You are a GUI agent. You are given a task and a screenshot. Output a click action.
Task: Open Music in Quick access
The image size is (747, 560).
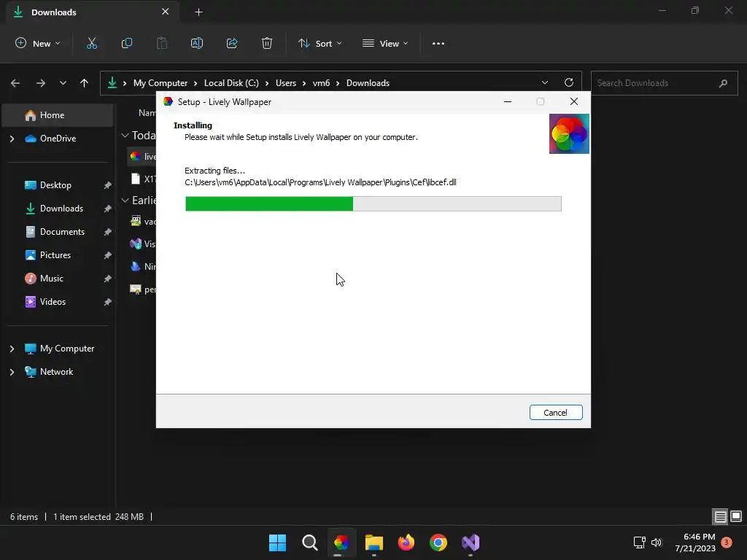point(52,279)
